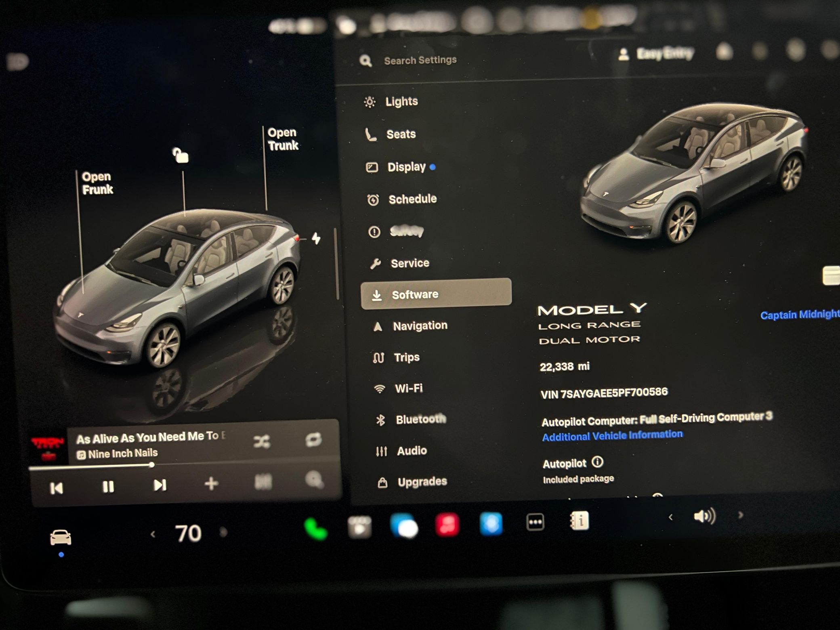Tap the unlock padlock icon above car
Viewport: 840px width, 630px height.
pyautogui.click(x=181, y=155)
